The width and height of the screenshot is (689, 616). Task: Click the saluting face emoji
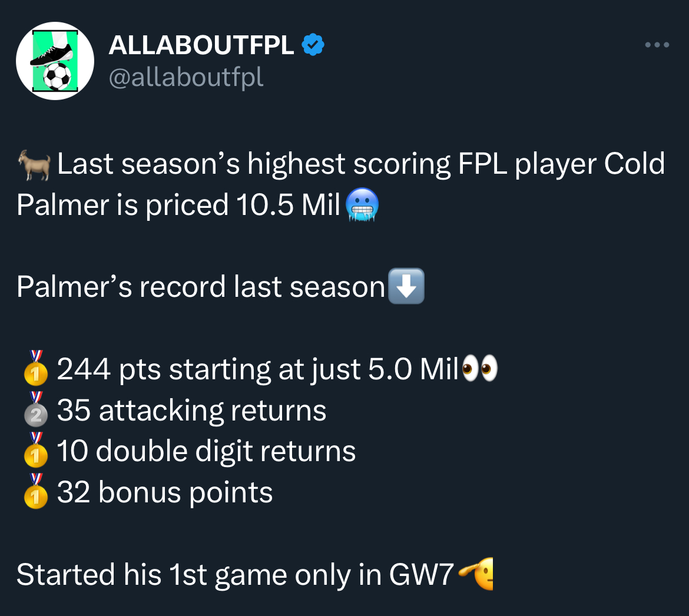click(x=475, y=574)
